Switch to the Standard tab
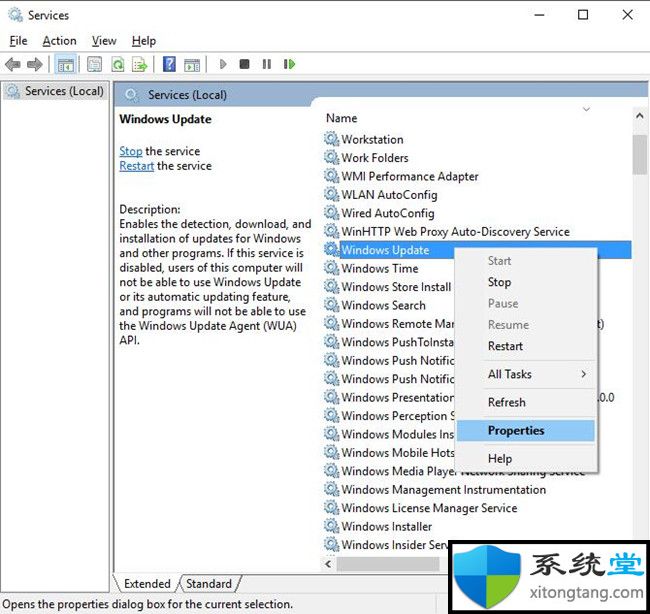The image size is (650, 614). coord(209,583)
